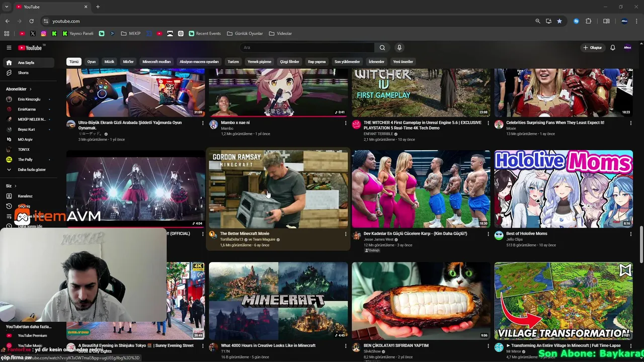Open The Better Minecraft Movie title
Screen dimensions: 644x362
245,234
